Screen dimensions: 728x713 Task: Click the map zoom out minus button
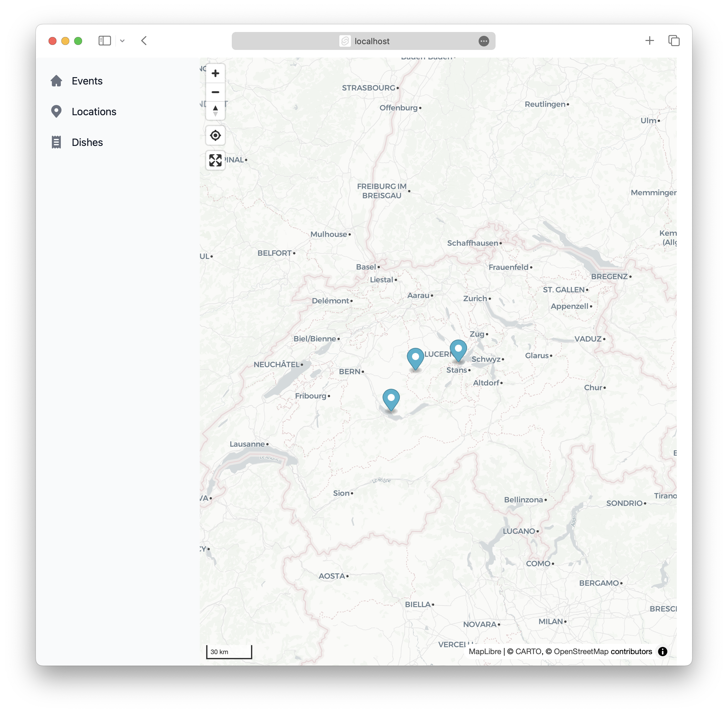215,92
